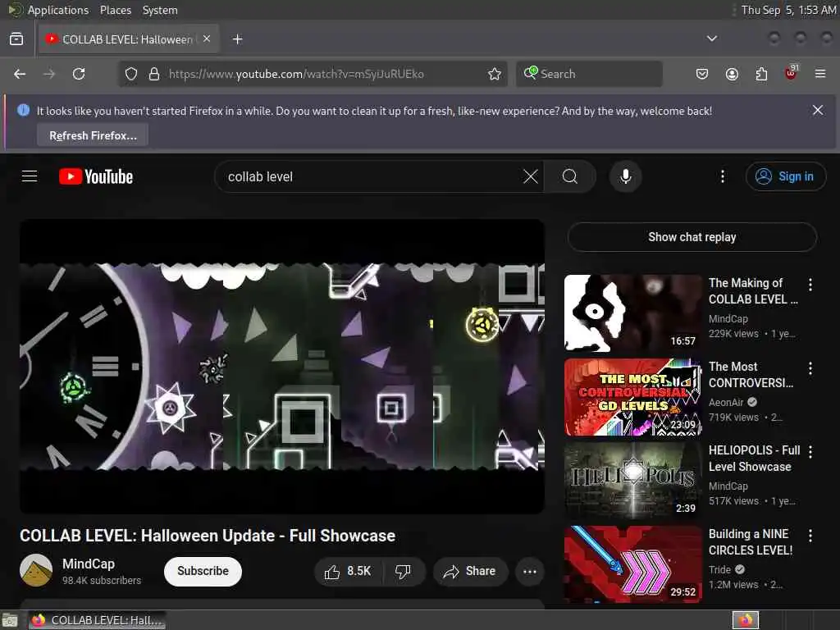Open more actions ellipsis under video
The height and width of the screenshot is (630, 840).
click(x=529, y=571)
